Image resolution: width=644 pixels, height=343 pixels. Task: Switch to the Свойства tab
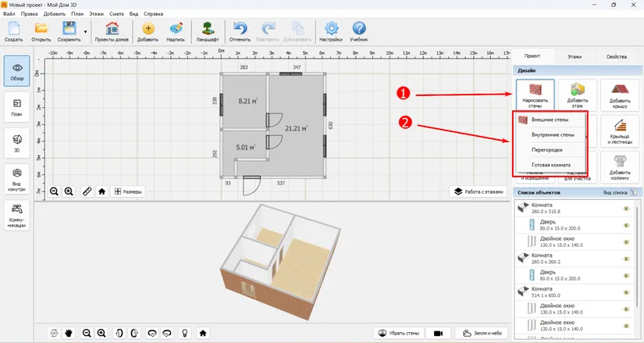coord(617,56)
